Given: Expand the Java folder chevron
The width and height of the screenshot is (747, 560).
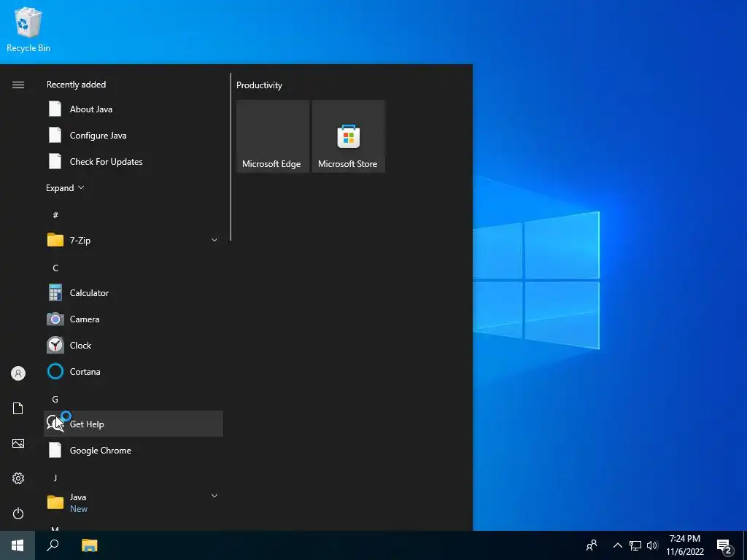Looking at the screenshot, I should 214,496.
